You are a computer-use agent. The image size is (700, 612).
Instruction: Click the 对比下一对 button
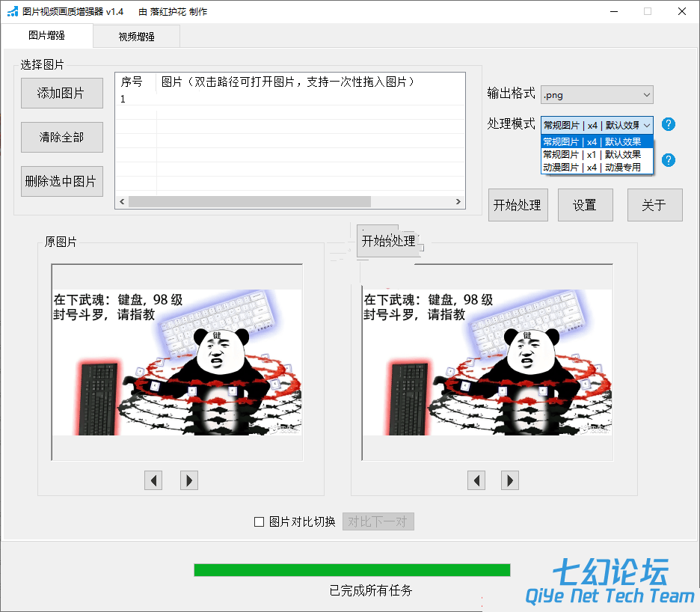point(378,521)
